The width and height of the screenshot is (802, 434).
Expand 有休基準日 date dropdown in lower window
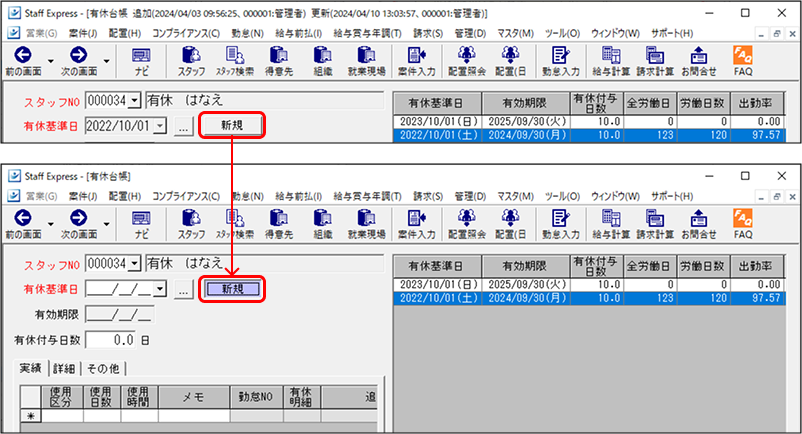pos(160,289)
